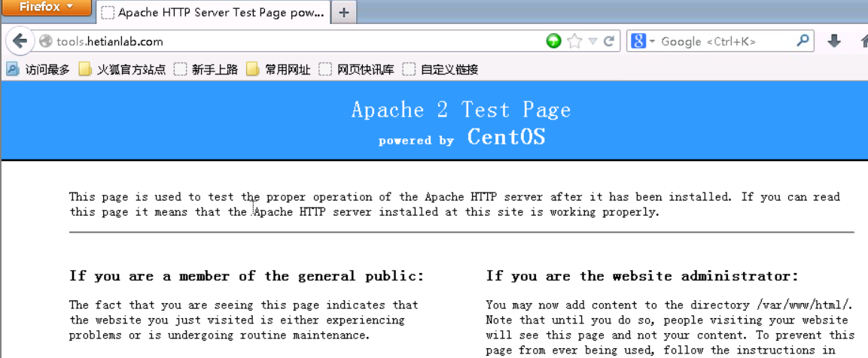Screen dimensions: 868x358
Task: Click 'If you are a member of the general public:'
Action: point(246,275)
